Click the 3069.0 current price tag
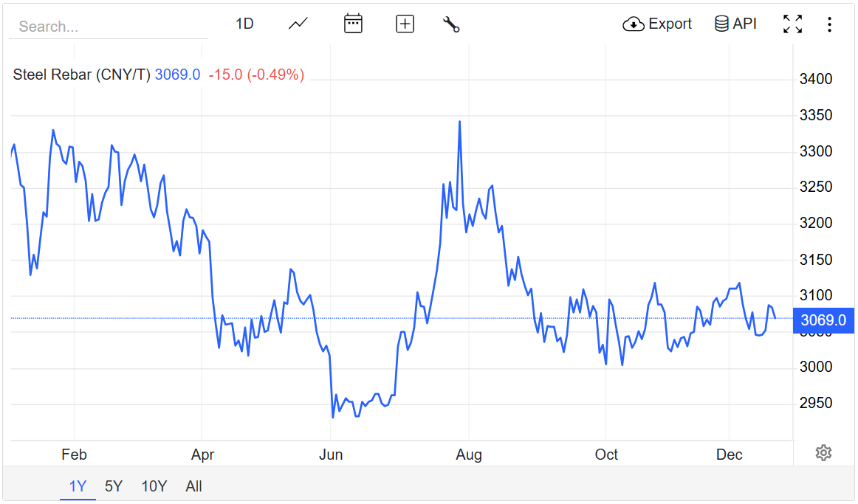This screenshot has height=504, width=858. [823, 320]
